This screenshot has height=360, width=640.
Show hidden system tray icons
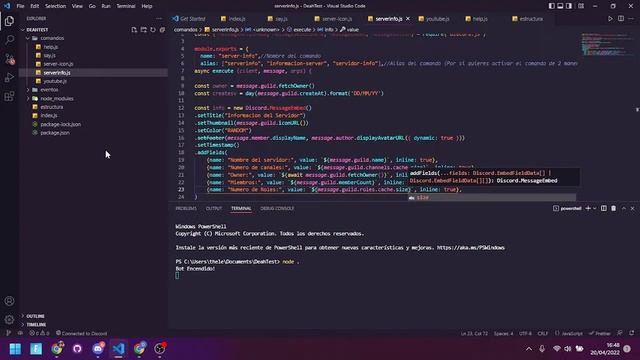pos(529,349)
